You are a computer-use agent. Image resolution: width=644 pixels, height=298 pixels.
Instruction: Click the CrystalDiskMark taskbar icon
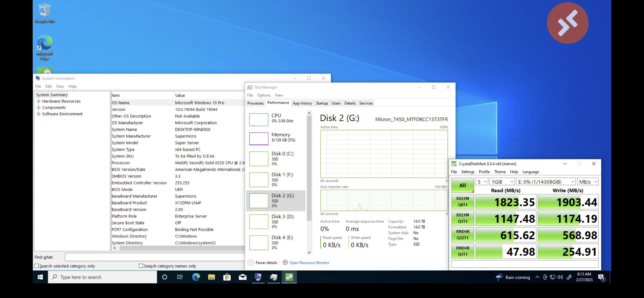point(289,277)
